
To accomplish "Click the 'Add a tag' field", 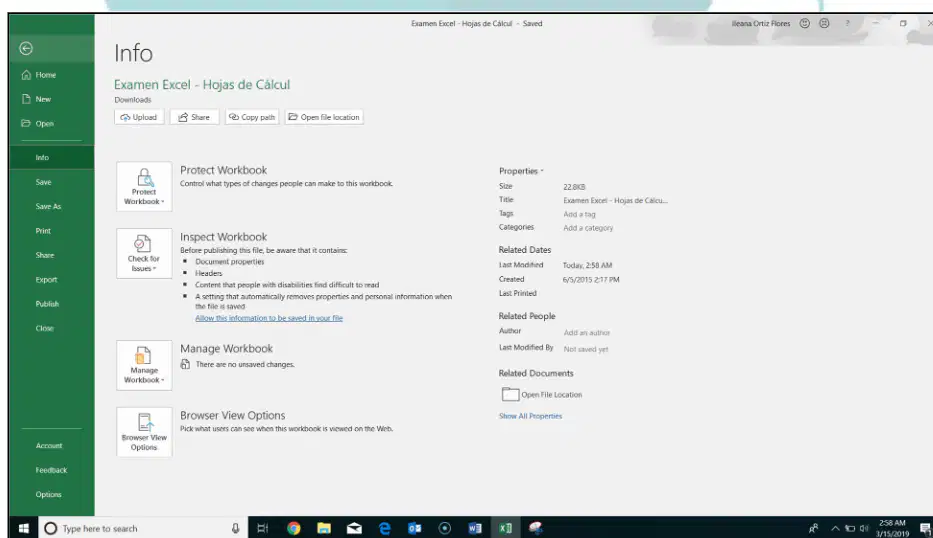I will [x=579, y=214].
